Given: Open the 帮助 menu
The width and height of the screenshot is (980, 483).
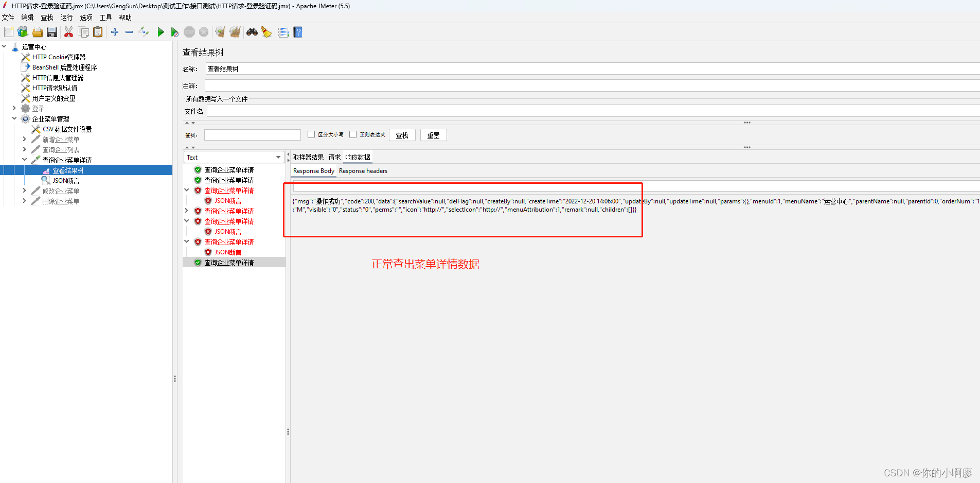Looking at the screenshot, I should pos(125,18).
